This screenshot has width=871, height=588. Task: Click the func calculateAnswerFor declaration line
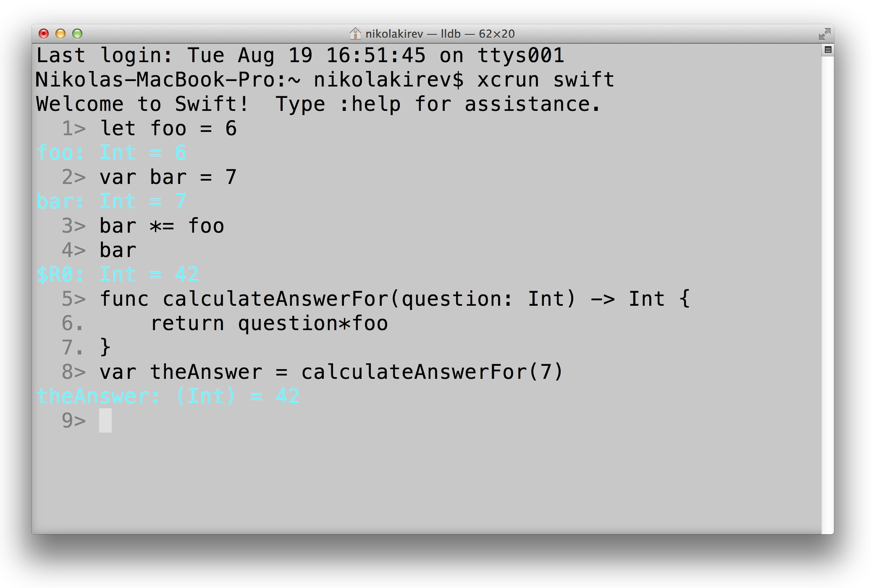(x=395, y=299)
